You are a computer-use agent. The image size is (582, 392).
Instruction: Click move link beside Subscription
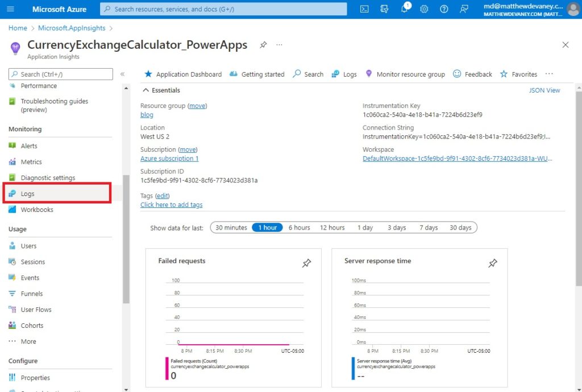188,149
